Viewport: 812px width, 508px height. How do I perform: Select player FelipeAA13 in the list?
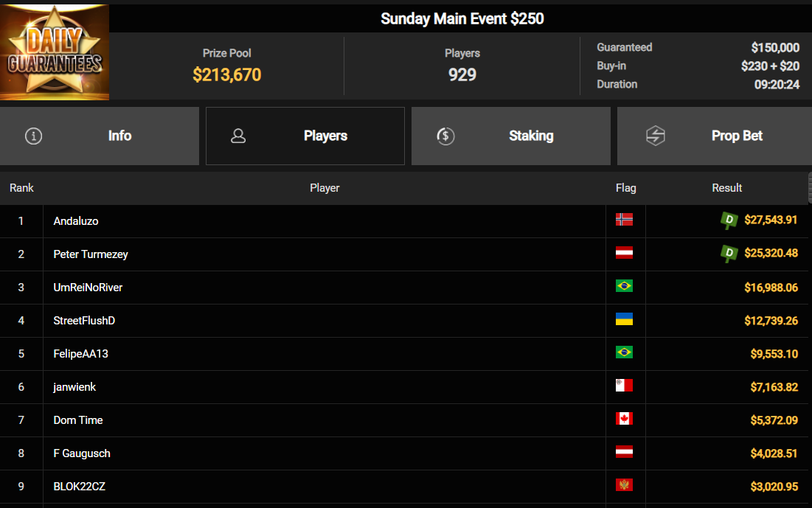(x=81, y=353)
